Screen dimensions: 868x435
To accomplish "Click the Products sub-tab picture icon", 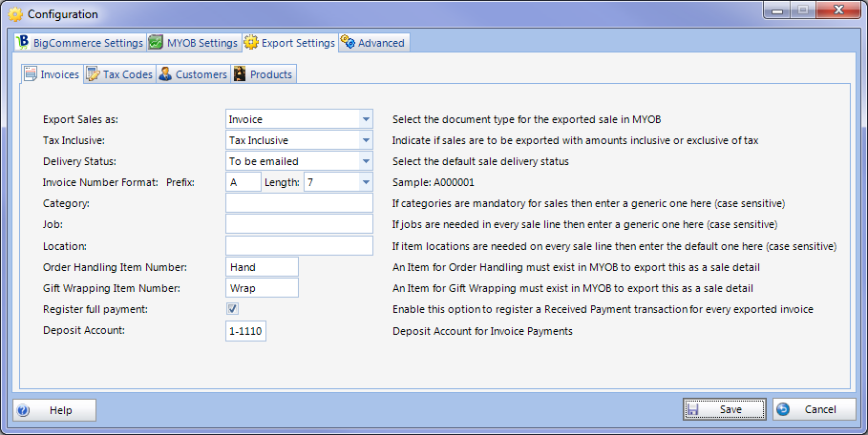I will (240, 74).
